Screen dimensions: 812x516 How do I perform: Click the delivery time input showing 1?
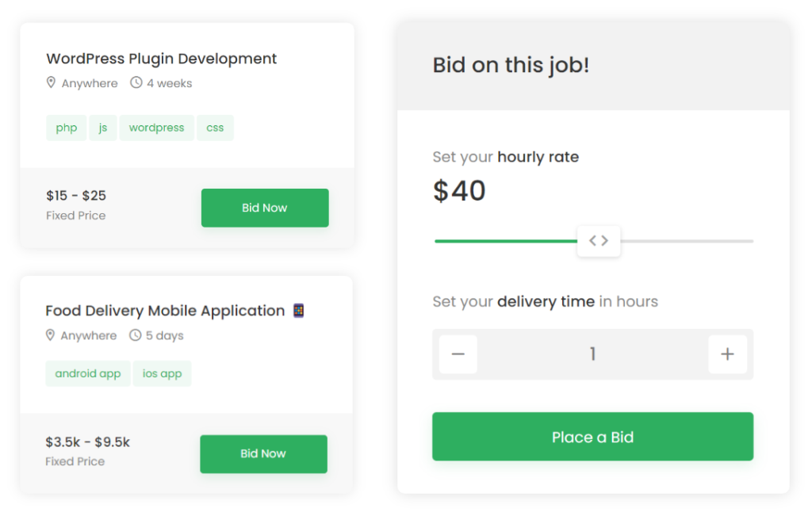click(x=592, y=354)
